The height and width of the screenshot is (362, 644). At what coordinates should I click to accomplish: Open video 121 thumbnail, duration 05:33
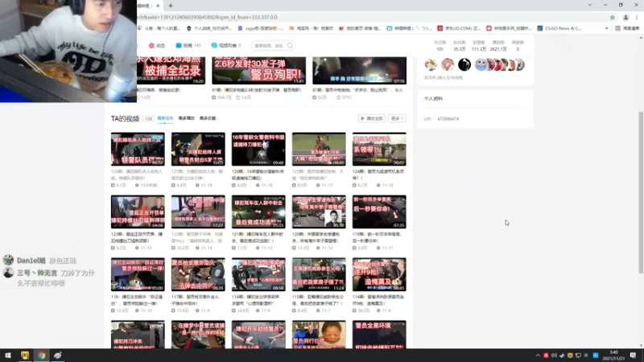[x=258, y=212]
